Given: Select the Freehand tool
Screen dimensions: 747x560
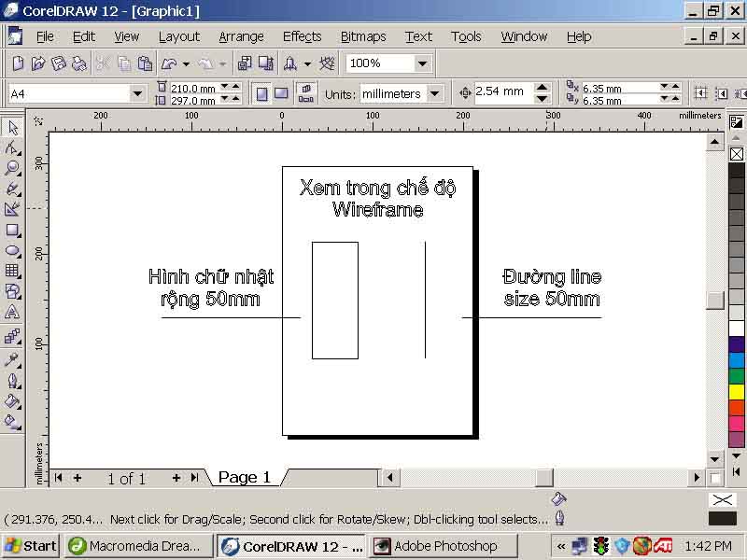Looking at the screenshot, I should coord(12,189).
